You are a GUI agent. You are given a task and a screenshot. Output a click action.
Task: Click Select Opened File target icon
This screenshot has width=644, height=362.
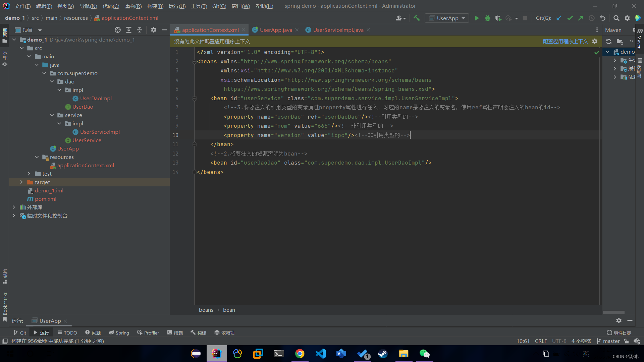118,30
